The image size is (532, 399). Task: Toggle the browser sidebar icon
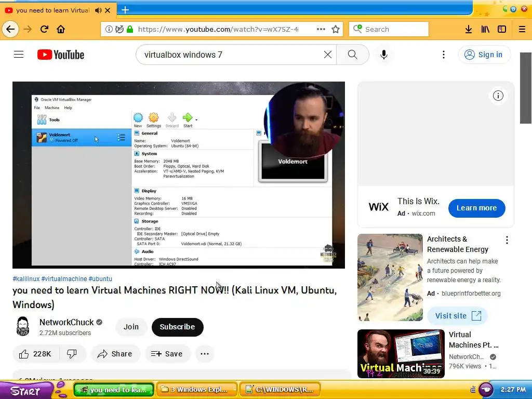[502, 29]
